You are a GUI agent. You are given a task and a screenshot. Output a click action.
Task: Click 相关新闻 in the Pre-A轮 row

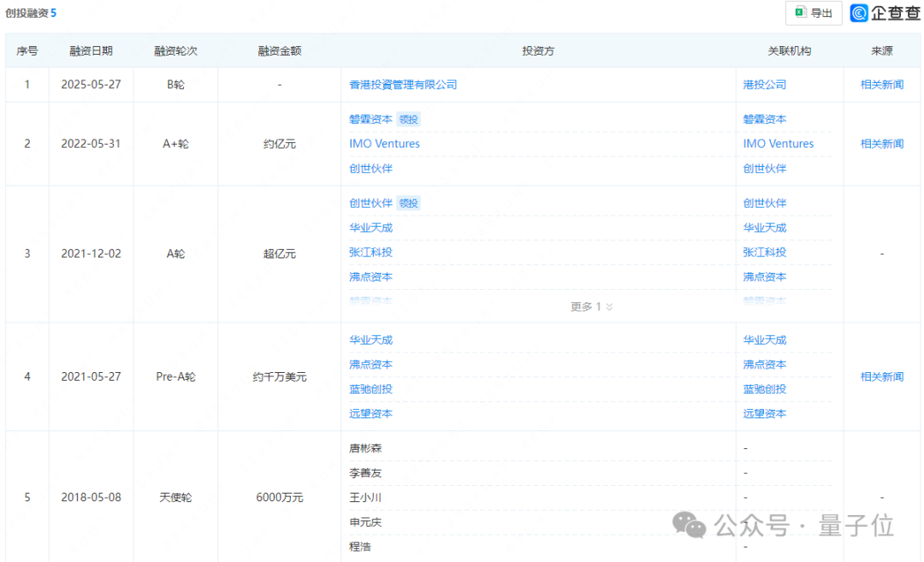point(881,376)
